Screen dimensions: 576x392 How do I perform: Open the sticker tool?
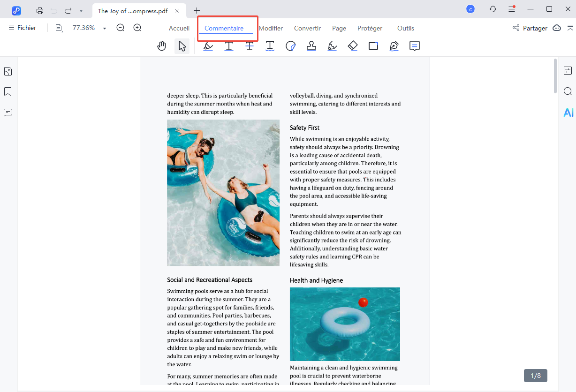(290, 46)
